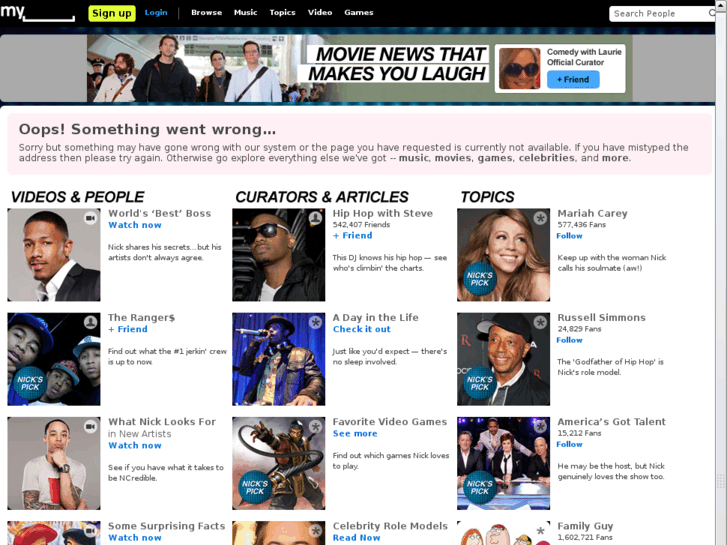727x545 pixels.
Task: Click the 'games' link in error message
Action: (x=495, y=158)
